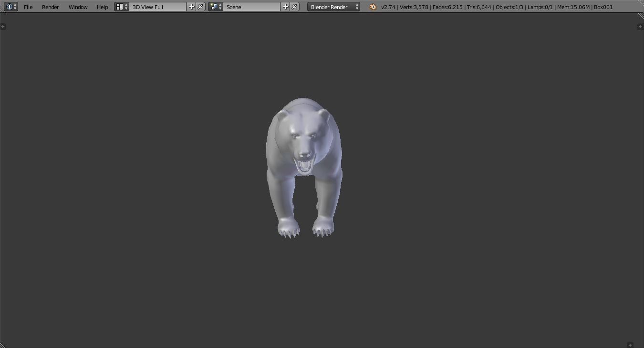Click the Blender logo icon
The image size is (644, 348).
tap(373, 7)
